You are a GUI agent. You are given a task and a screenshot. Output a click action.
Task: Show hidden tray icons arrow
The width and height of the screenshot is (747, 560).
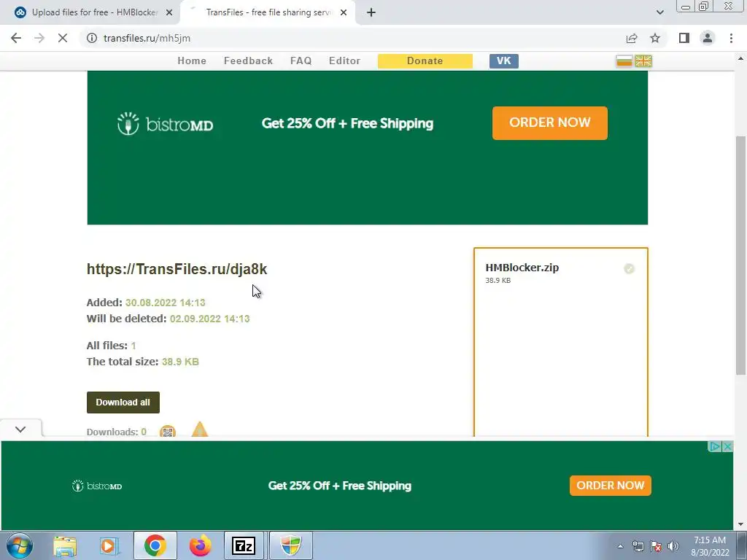[620, 546]
